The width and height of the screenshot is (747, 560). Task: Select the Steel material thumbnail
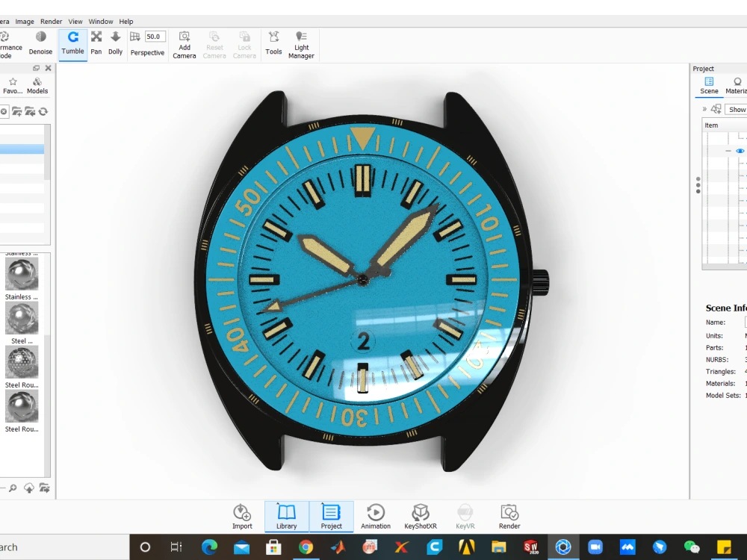[22, 318]
